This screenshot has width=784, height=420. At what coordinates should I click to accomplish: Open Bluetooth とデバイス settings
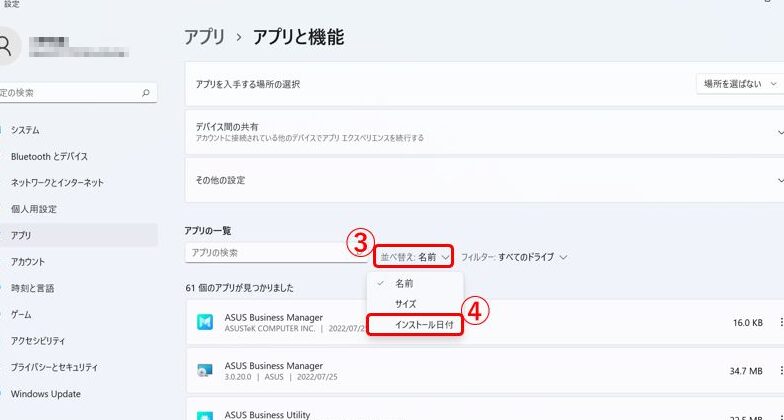coord(49,157)
